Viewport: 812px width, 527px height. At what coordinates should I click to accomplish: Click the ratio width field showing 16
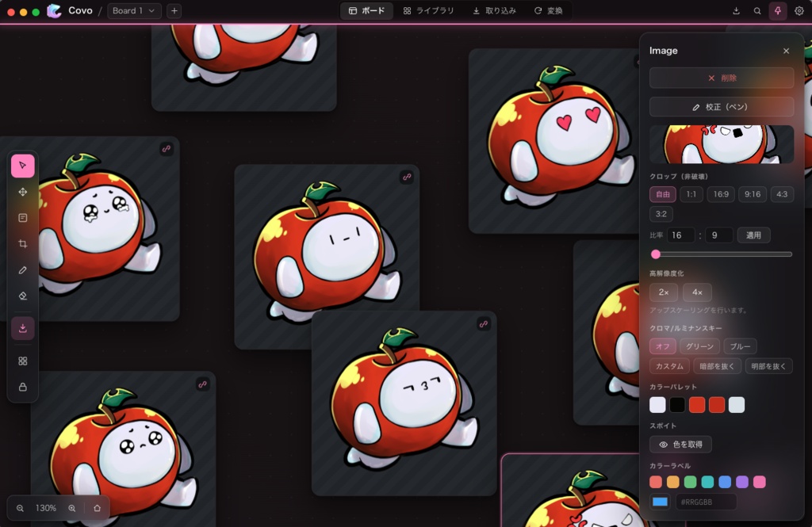click(680, 235)
